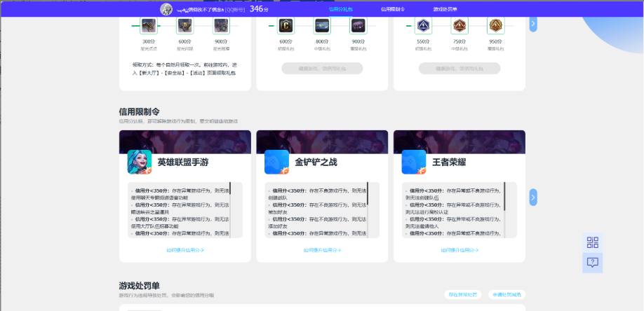This screenshot has width=644, height=311.
Task: Switch to the 信用分礼包 tab
Action: click(x=340, y=9)
